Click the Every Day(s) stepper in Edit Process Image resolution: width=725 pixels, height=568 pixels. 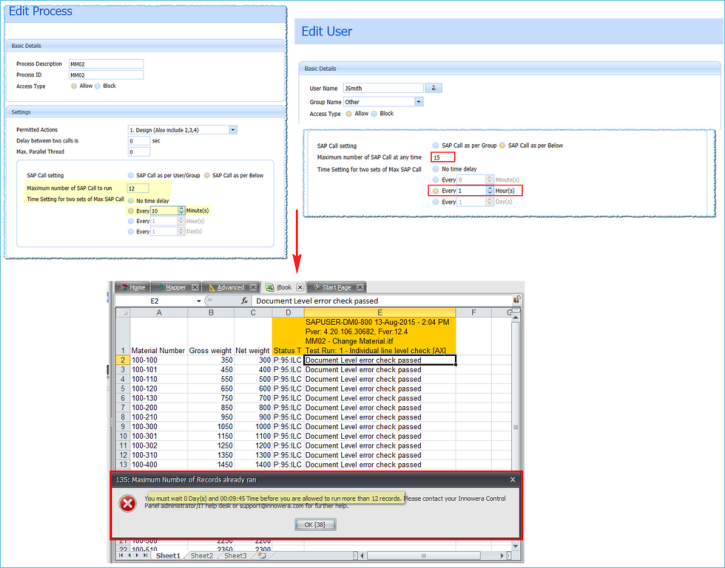pyautogui.click(x=181, y=231)
